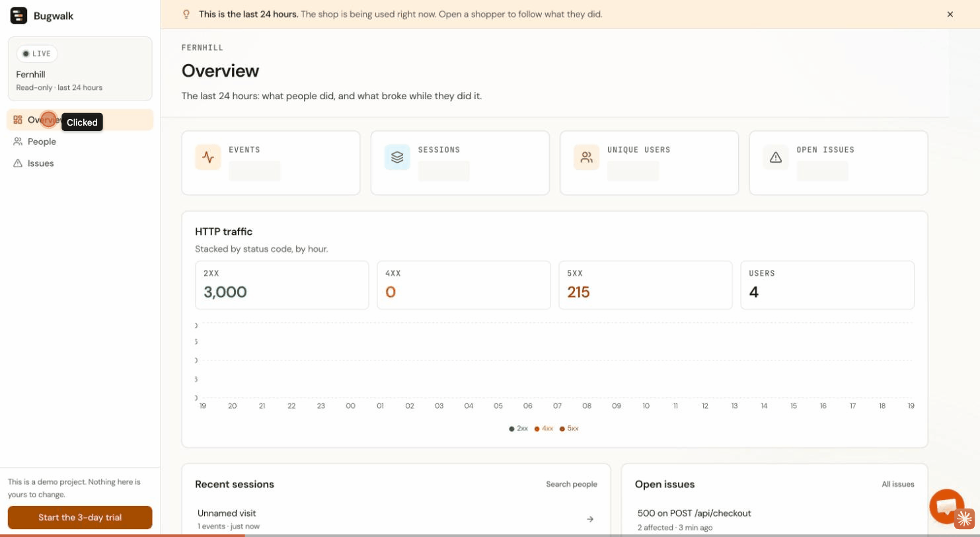Click the Bugwalk logo icon
Image resolution: width=980 pixels, height=537 pixels.
19,16
